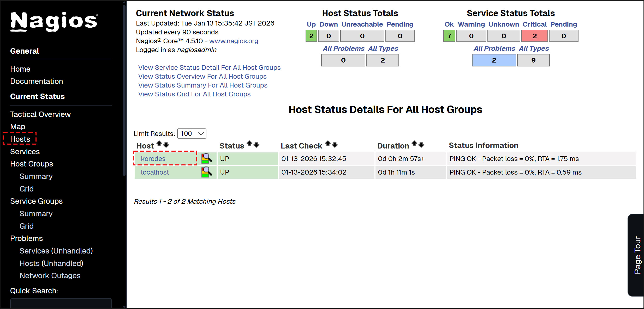Sort Status column ascending arrow
644x309 pixels.
pos(249,144)
